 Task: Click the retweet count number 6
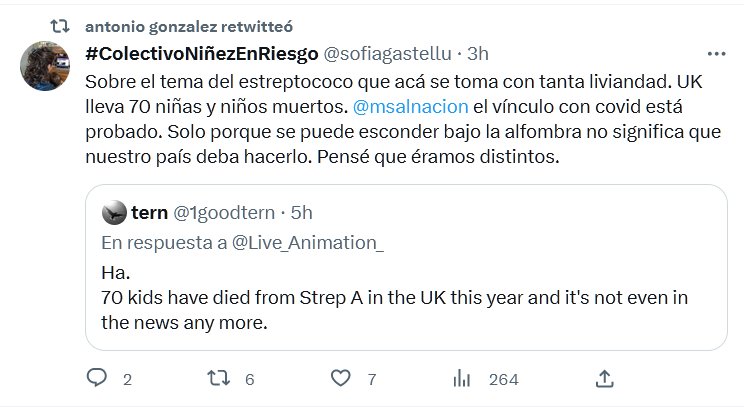pos(249,380)
